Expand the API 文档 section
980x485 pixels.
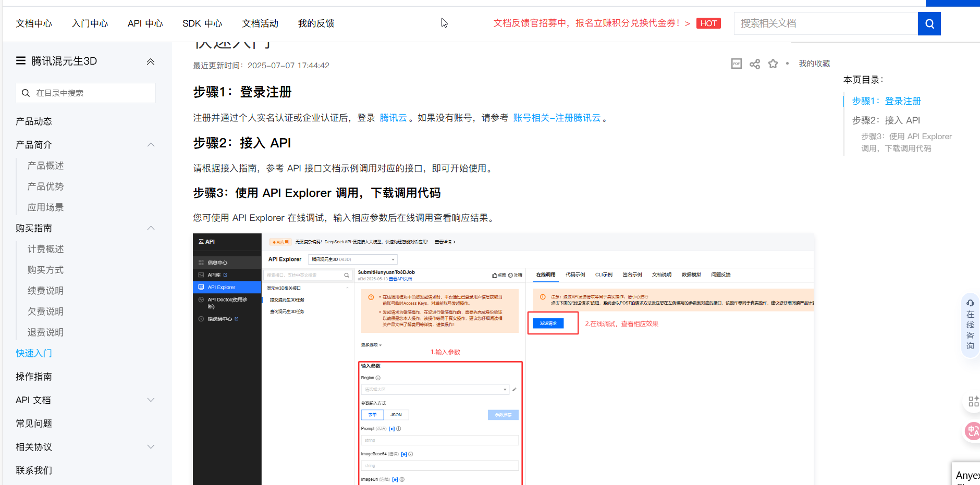pos(151,400)
